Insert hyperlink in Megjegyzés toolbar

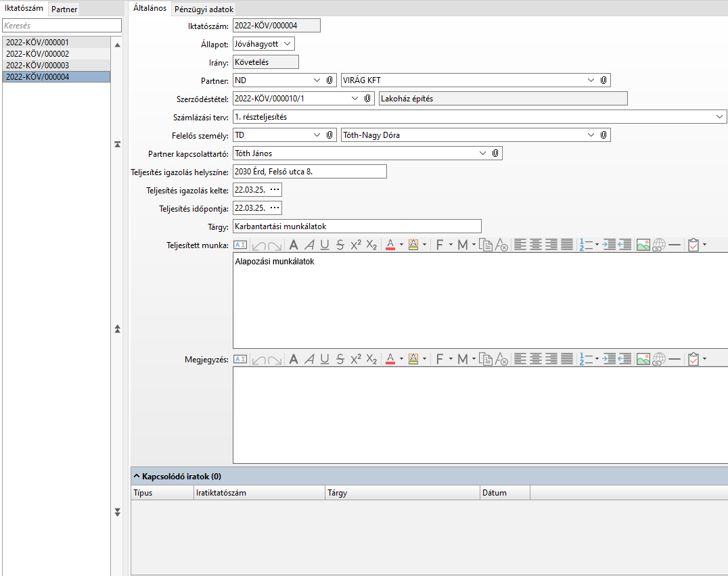(x=659, y=359)
